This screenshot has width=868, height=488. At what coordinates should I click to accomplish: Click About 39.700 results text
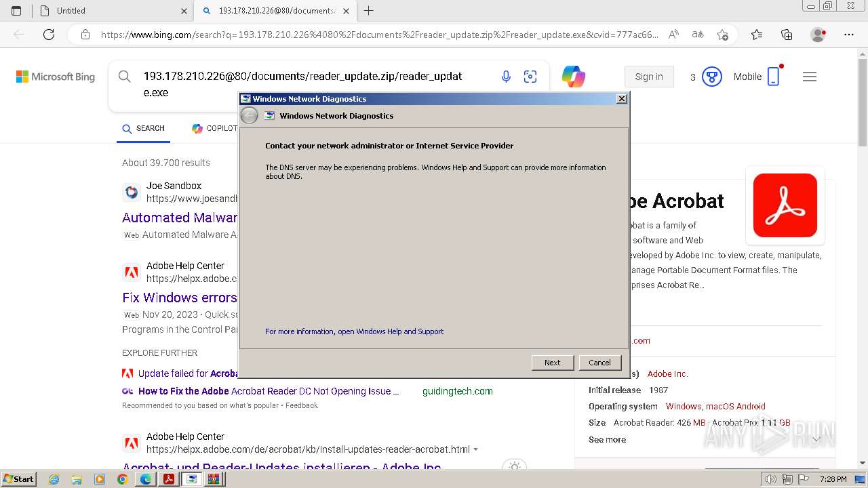click(x=166, y=163)
